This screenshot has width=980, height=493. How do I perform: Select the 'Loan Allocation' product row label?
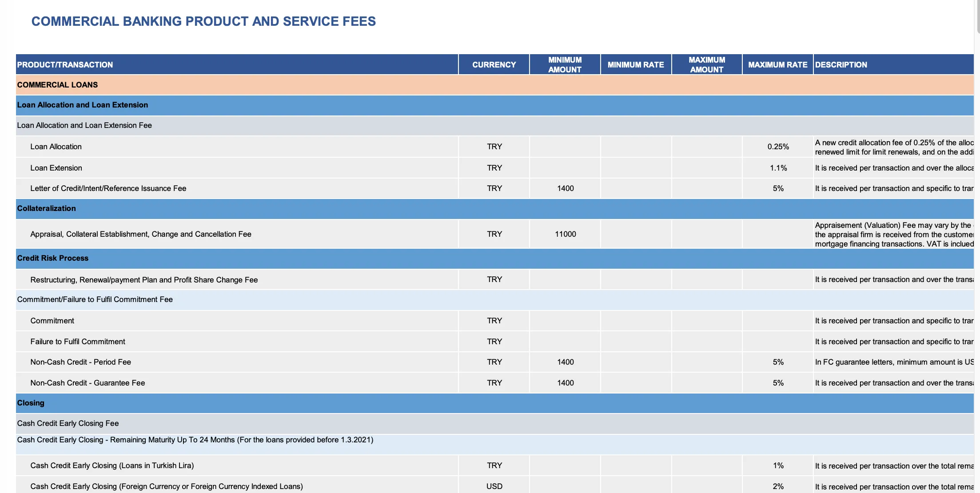[x=56, y=147]
